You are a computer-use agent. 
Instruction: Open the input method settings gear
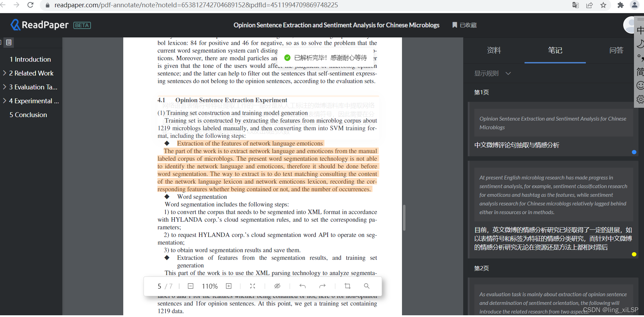(x=640, y=99)
